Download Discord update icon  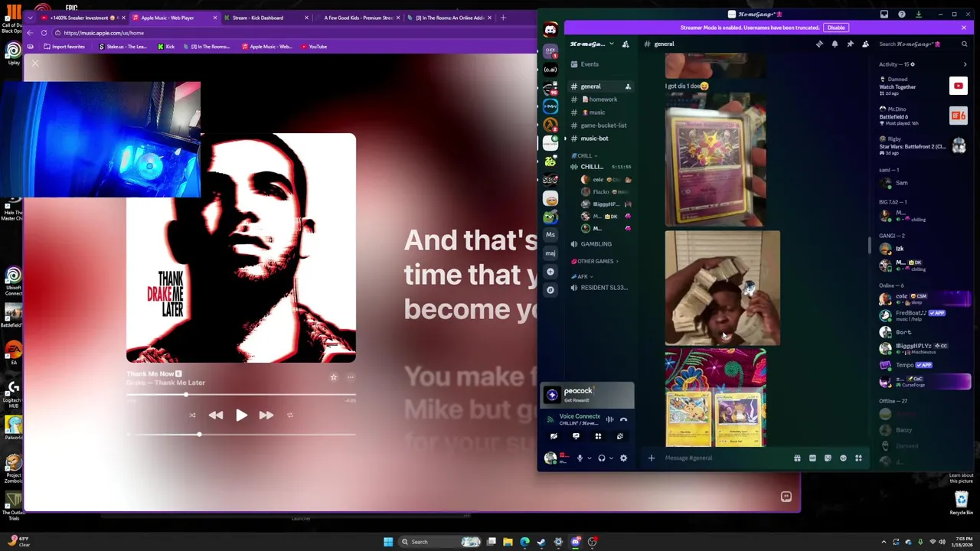[919, 14]
